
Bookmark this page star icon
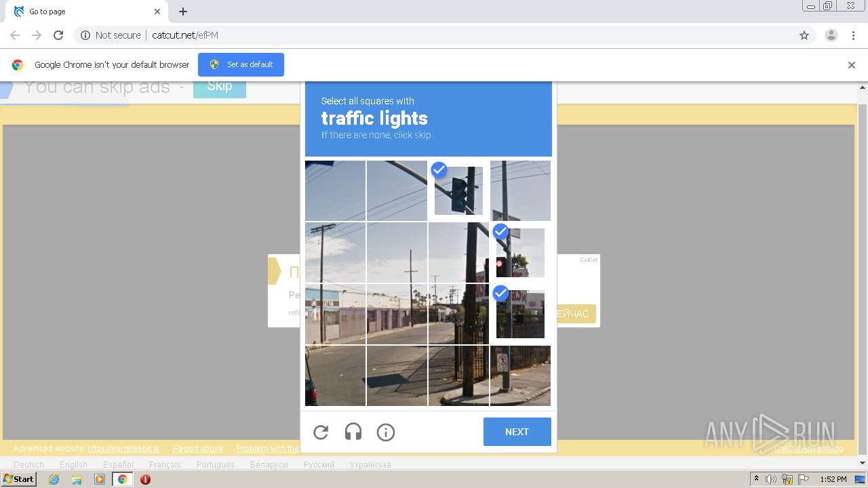804,35
